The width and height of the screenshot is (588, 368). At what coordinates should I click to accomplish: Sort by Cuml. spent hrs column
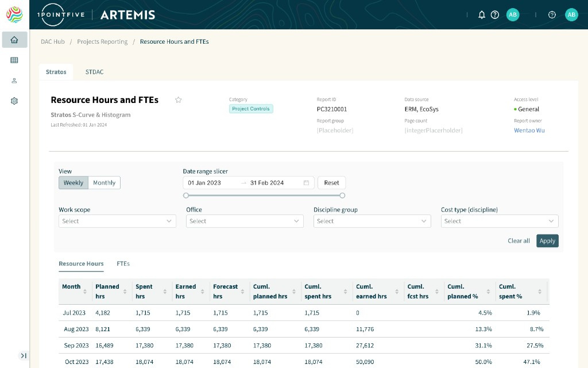(345, 292)
